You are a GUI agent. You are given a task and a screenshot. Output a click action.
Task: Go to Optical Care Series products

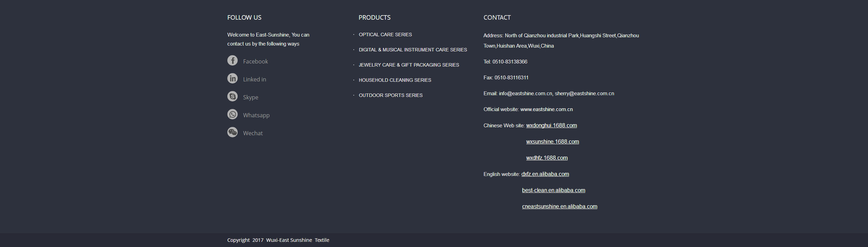(385, 34)
